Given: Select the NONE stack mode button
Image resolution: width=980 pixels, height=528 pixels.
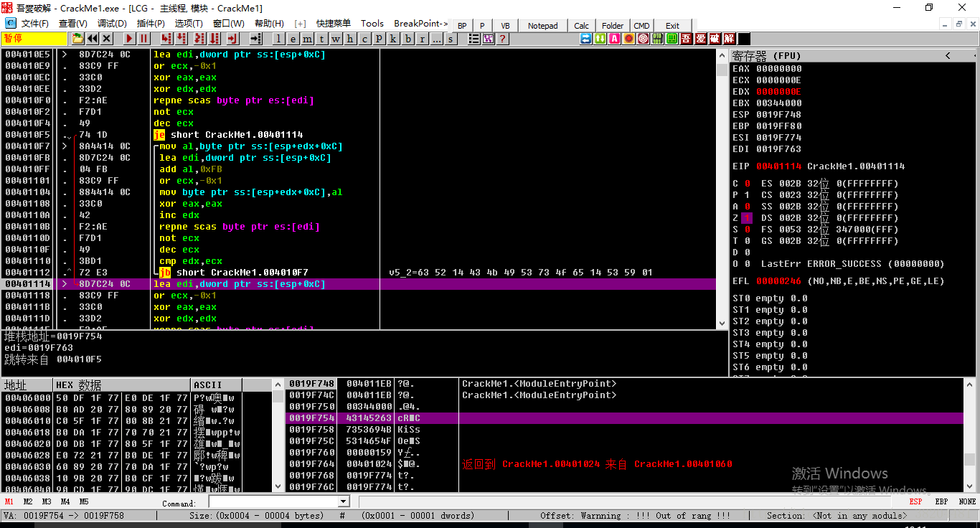Looking at the screenshot, I should pos(967,501).
